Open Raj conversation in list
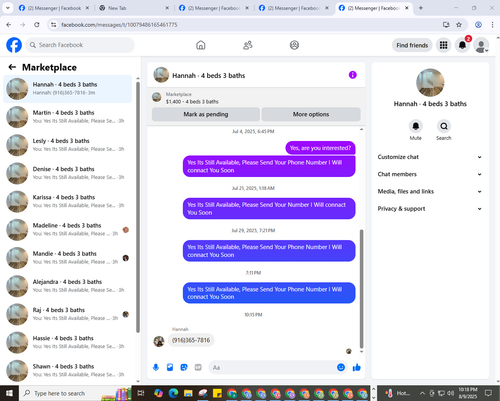500x401 pixels. (x=68, y=314)
